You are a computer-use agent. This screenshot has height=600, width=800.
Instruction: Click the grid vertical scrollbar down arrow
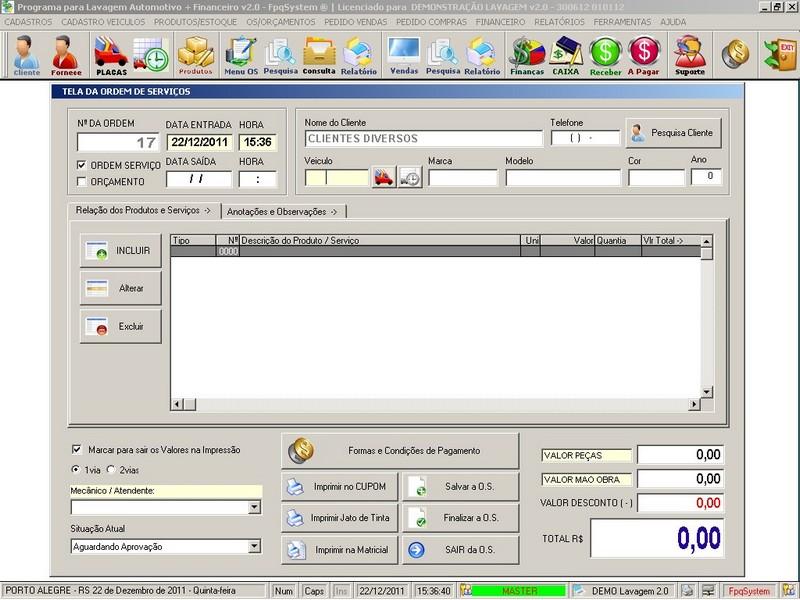(x=707, y=392)
